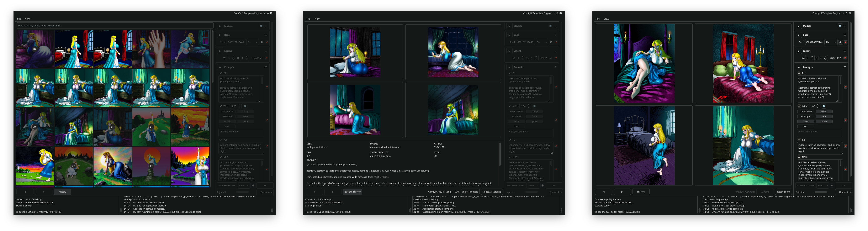The image size is (868, 231).
Task: Click the dice icon to randomize the Base seed in the rightmost window
Action: (x=840, y=42)
